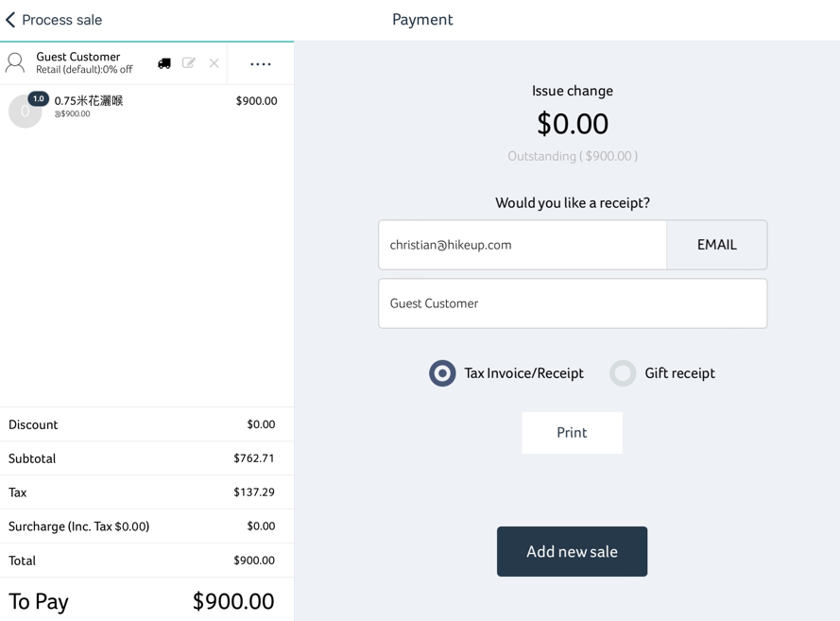Click the email address input field
This screenshot has width=840, height=621.
(x=523, y=245)
